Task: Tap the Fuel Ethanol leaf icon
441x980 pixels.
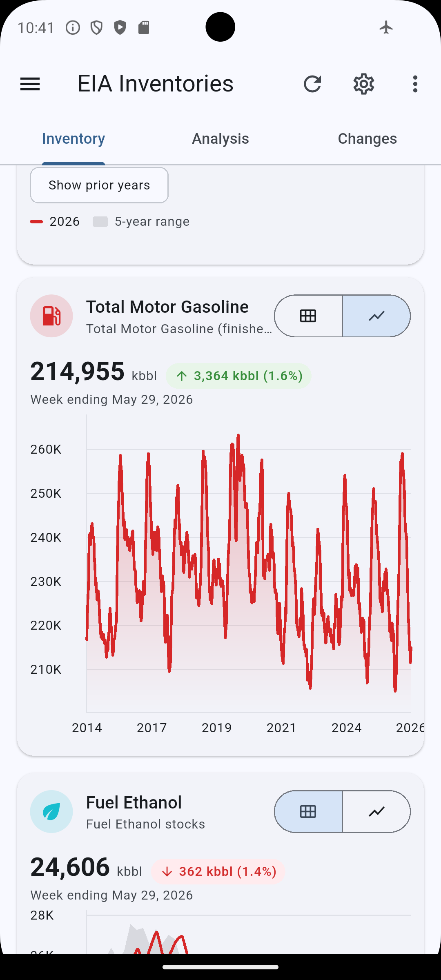Action: pos(51,812)
